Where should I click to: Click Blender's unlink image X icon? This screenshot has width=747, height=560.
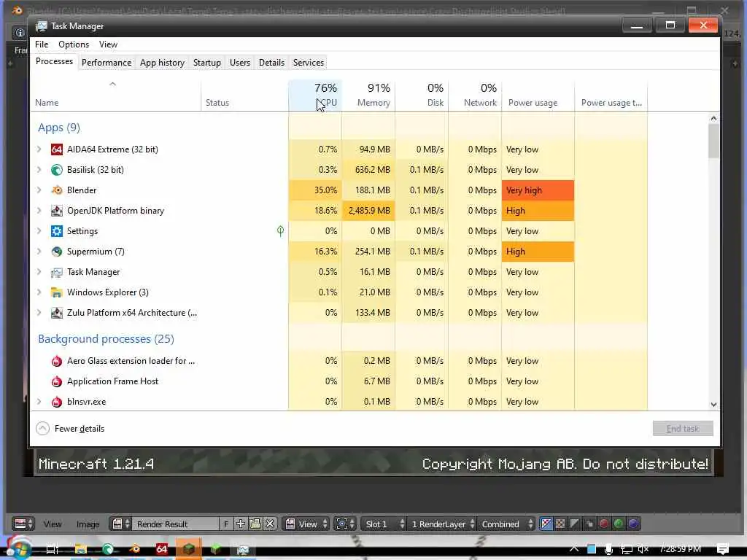tap(270, 524)
